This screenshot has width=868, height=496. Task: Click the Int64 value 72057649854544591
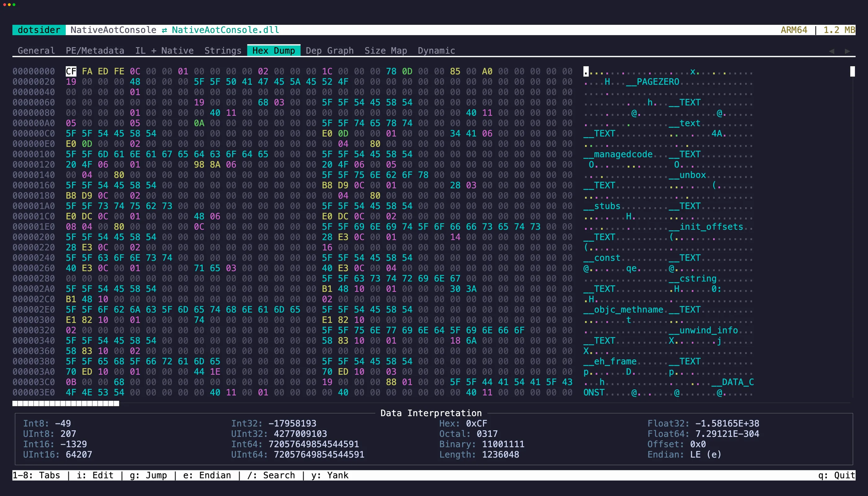click(x=314, y=444)
